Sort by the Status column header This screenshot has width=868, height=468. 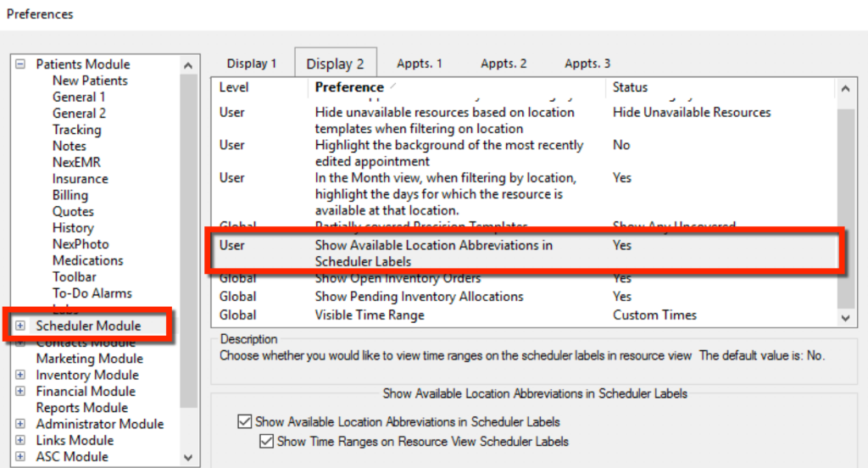630,87
